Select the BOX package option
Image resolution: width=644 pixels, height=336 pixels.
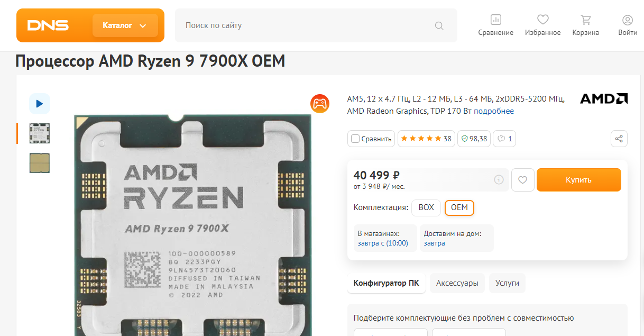[426, 207]
